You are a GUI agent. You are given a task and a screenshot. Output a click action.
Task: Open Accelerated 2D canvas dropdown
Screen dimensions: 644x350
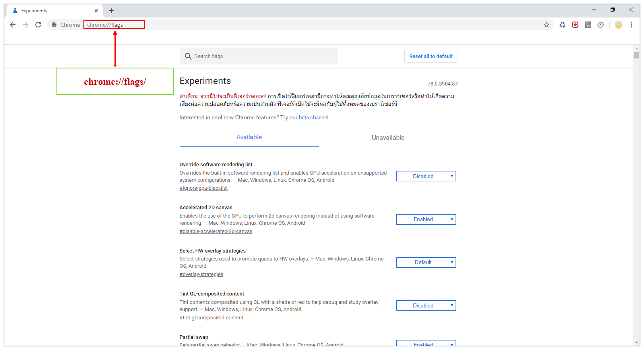(x=426, y=220)
